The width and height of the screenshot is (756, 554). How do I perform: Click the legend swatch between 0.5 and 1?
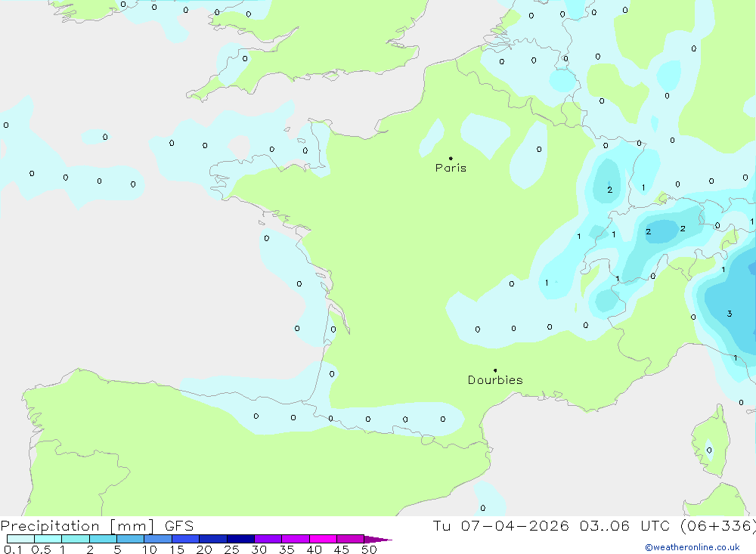48,539
